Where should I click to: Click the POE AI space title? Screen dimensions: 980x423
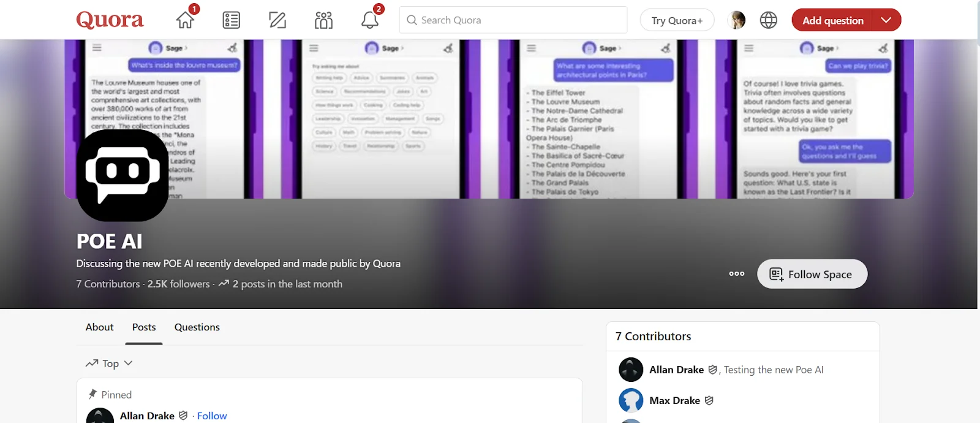tap(109, 242)
